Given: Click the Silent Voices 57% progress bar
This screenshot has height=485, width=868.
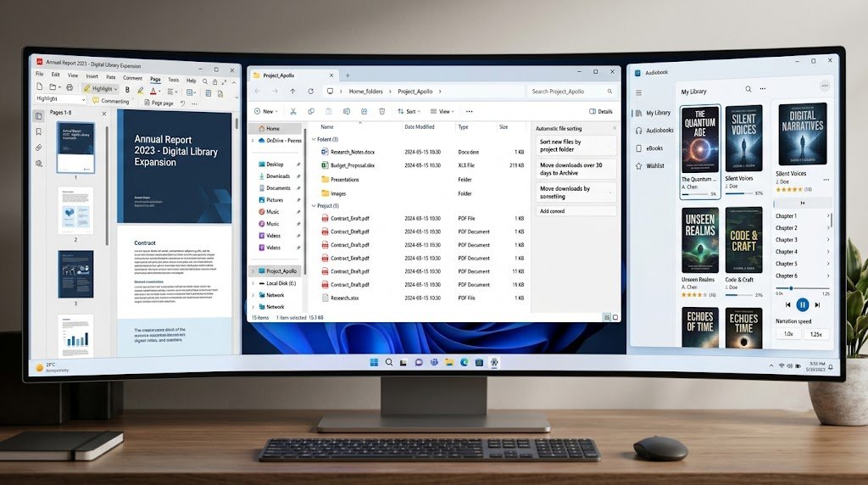Looking at the screenshot, I should coord(739,194).
